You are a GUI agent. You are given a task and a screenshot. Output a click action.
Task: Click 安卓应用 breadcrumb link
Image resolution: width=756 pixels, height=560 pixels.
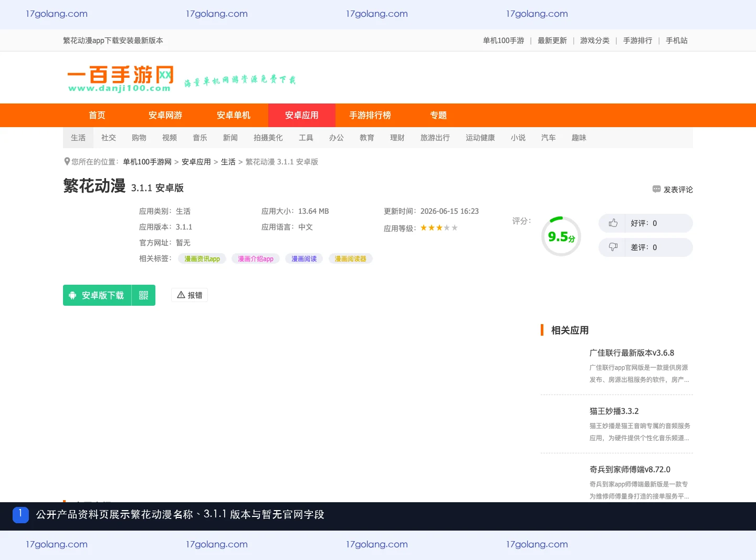point(196,162)
